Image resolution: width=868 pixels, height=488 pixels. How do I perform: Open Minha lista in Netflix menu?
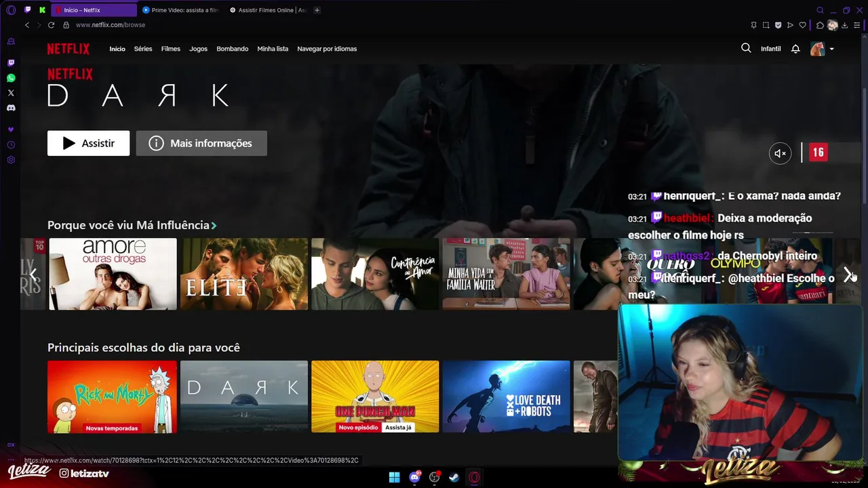coord(273,49)
